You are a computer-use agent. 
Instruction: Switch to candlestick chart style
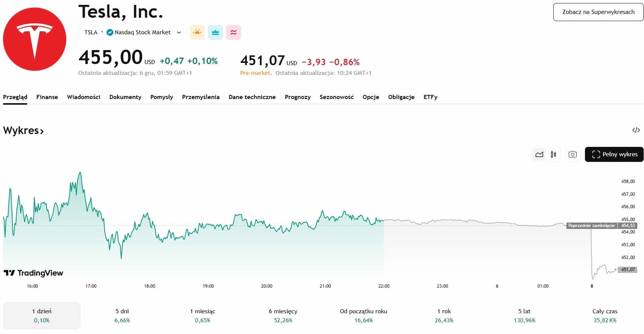tap(553, 154)
